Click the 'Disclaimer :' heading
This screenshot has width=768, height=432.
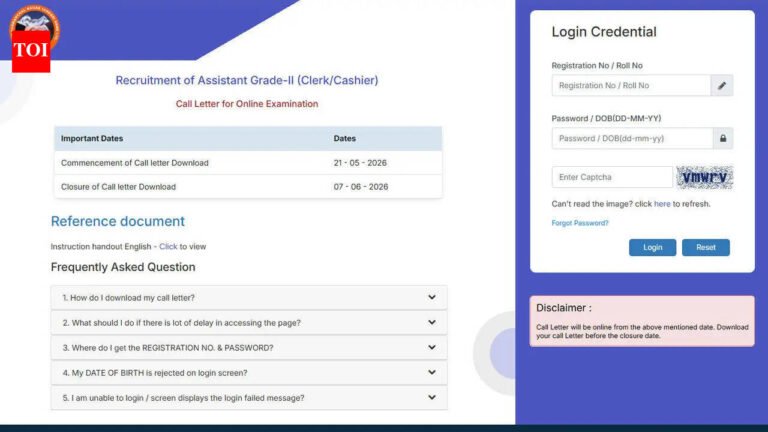click(564, 308)
